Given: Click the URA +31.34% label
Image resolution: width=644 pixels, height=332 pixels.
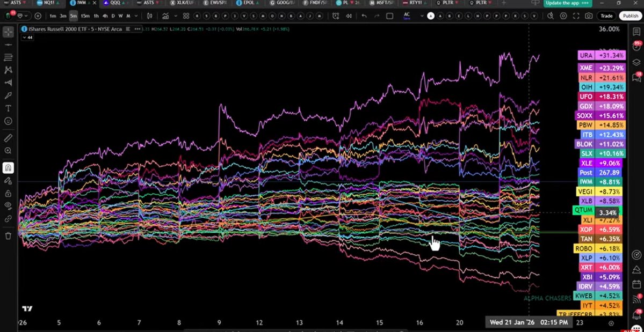Looking at the screenshot, I should click(602, 55).
